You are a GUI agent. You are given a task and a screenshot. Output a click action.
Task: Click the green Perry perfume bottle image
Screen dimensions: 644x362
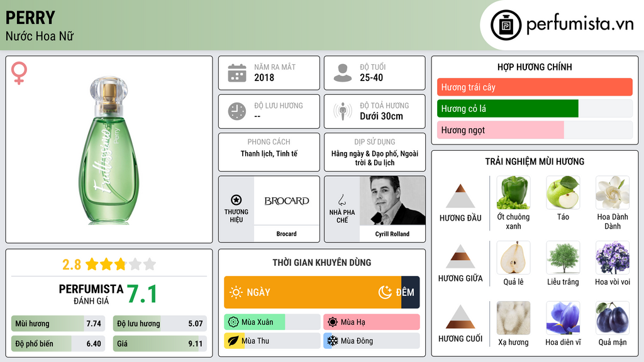click(108, 150)
